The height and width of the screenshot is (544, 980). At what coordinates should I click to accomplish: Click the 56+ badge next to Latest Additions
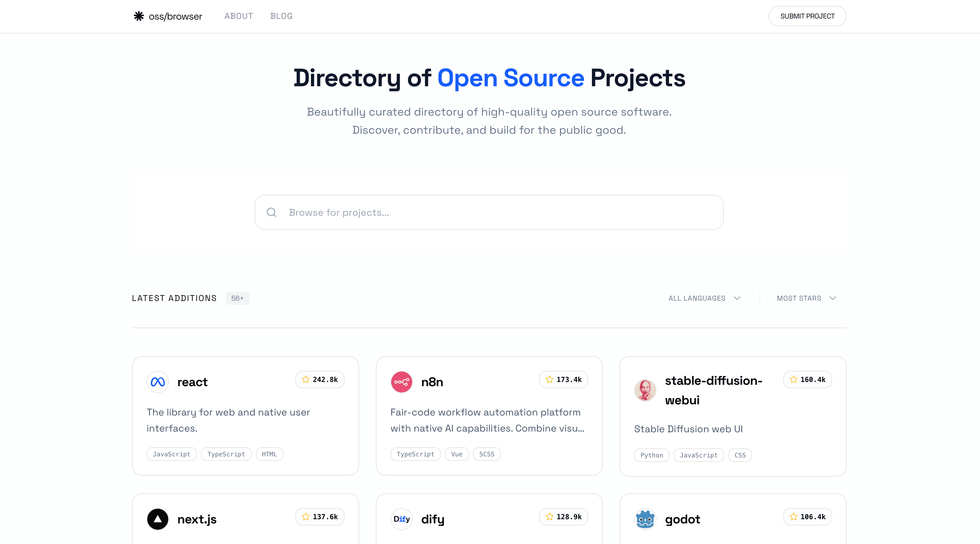coord(237,298)
